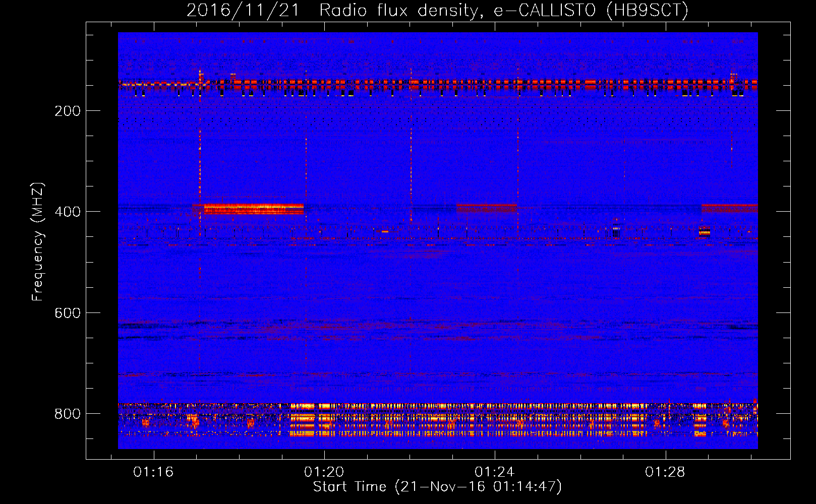The height and width of the screenshot is (504, 816).
Task: Click the "01:28" time tick label
Action: point(665,472)
